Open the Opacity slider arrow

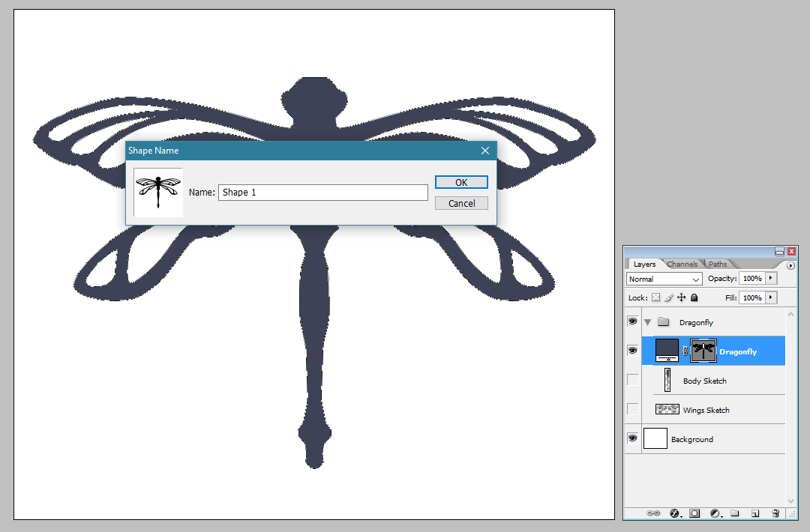click(x=771, y=278)
